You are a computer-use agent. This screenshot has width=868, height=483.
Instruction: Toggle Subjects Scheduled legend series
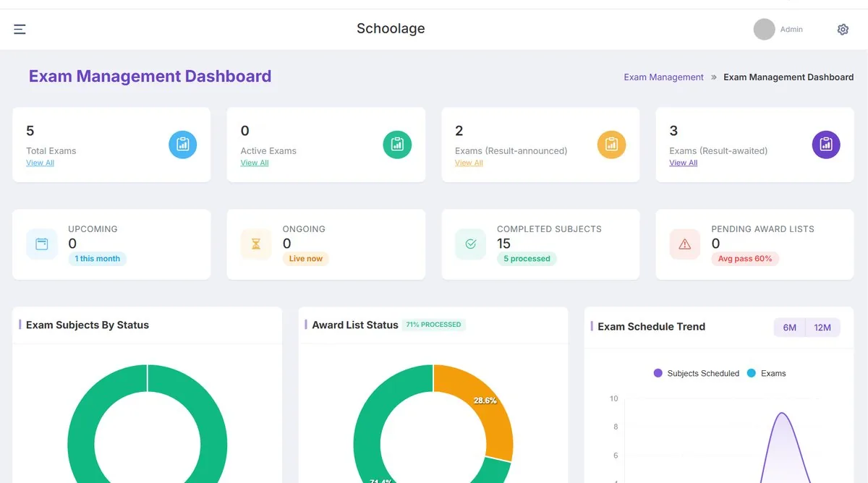tap(697, 373)
